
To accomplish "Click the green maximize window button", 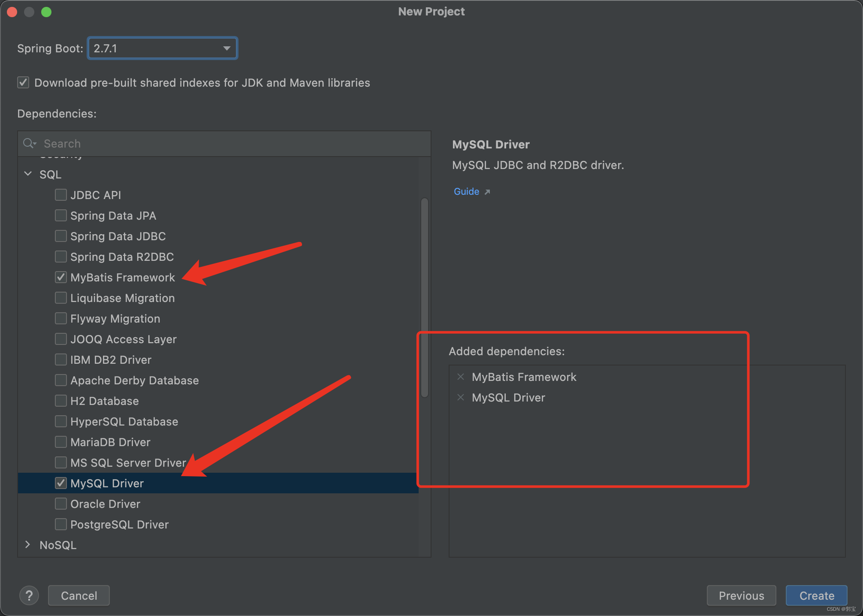I will click(46, 12).
